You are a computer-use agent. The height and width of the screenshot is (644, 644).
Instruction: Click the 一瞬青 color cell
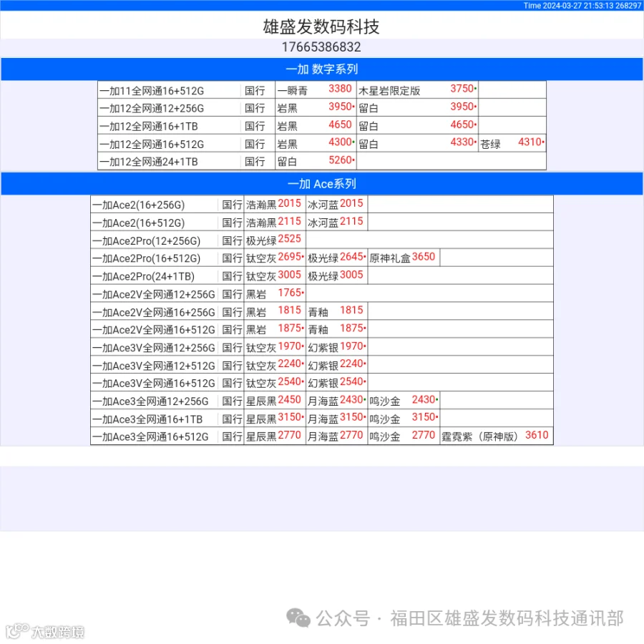click(x=292, y=91)
